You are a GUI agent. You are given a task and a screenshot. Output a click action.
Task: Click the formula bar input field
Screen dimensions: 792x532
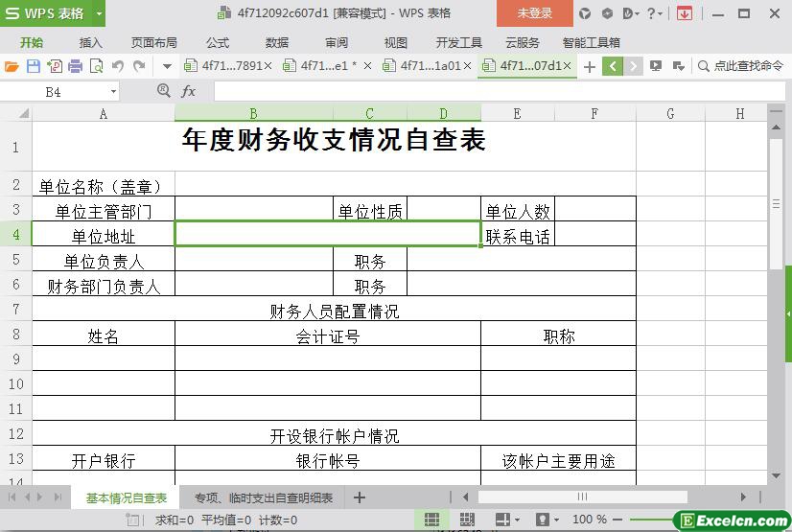click(479, 91)
